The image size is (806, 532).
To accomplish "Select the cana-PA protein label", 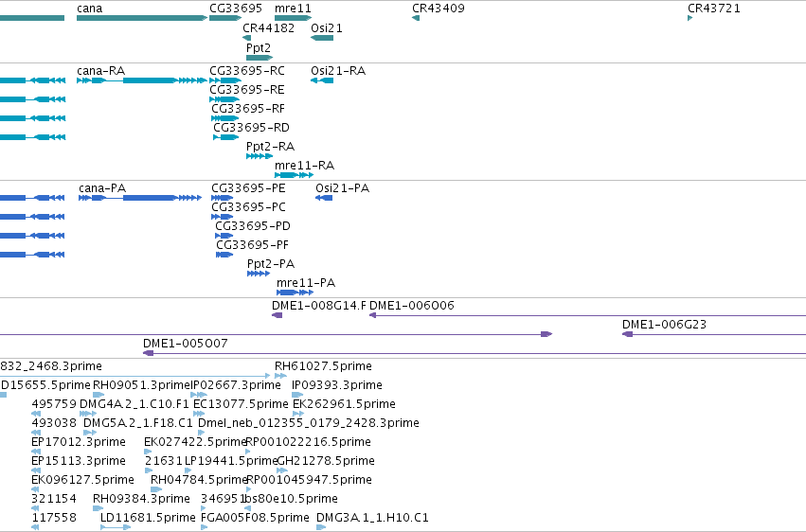I will pos(102,188).
